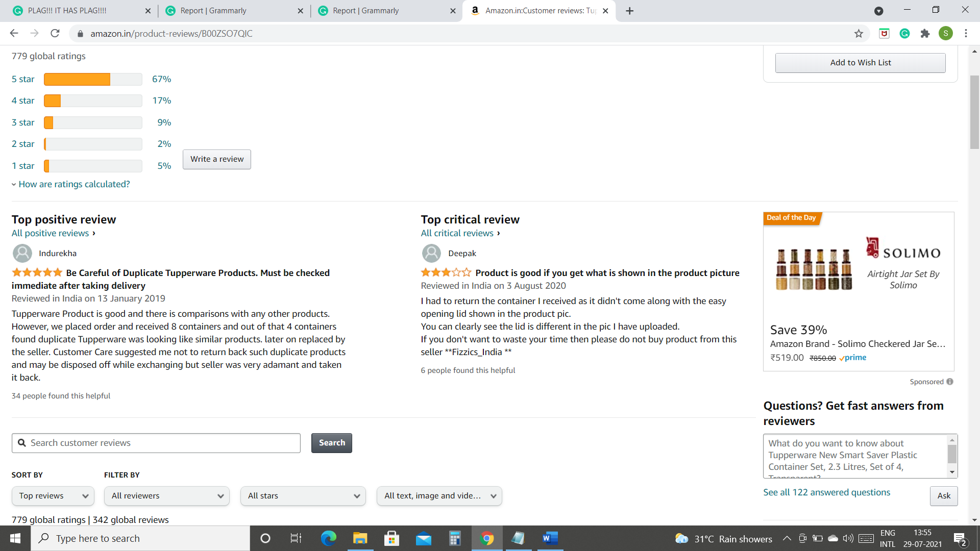Click the Rain showers weather icon in taskbar
The width and height of the screenshot is (980, 551).
coord(682,538)
